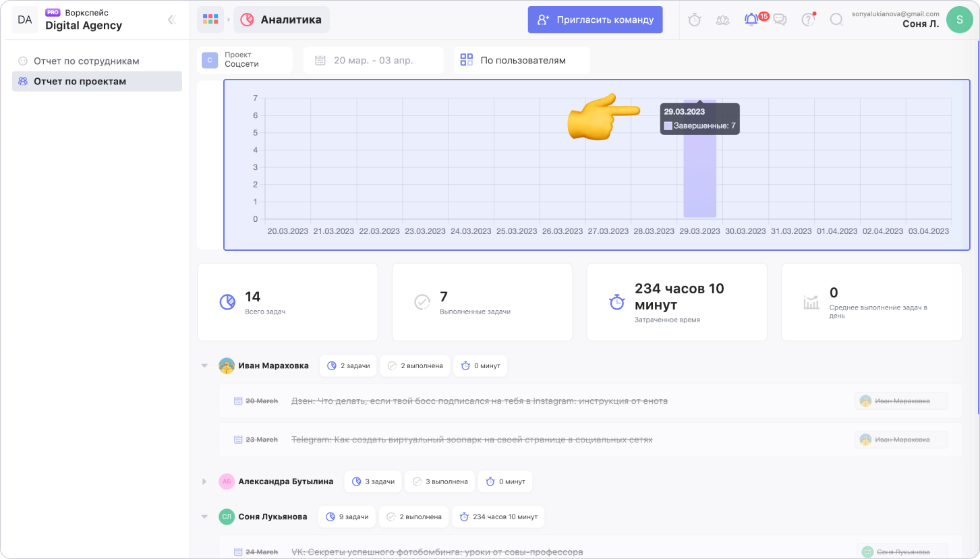Open search with the magnifier icon
This screenshot has height=559, width=980.
[836, 20]
